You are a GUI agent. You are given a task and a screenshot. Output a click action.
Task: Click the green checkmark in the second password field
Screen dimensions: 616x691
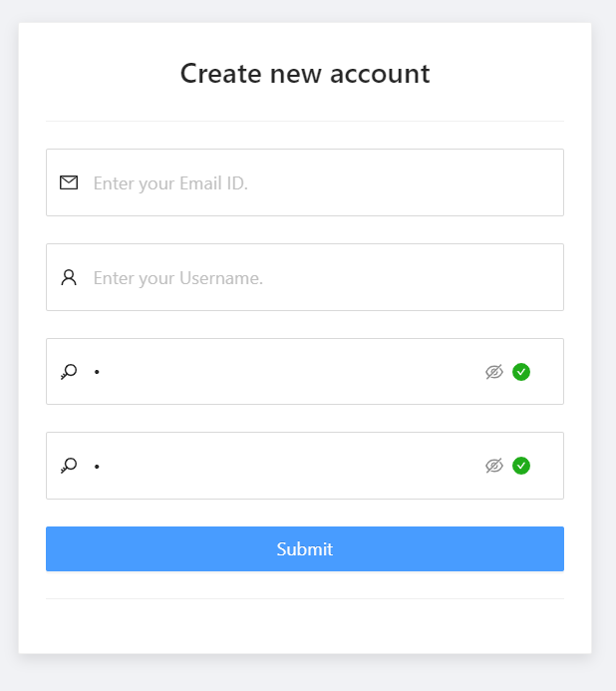point(521,466)
